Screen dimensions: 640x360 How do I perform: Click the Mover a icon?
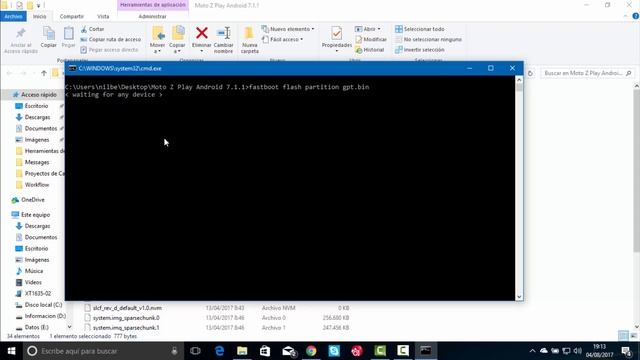[158, 34]
